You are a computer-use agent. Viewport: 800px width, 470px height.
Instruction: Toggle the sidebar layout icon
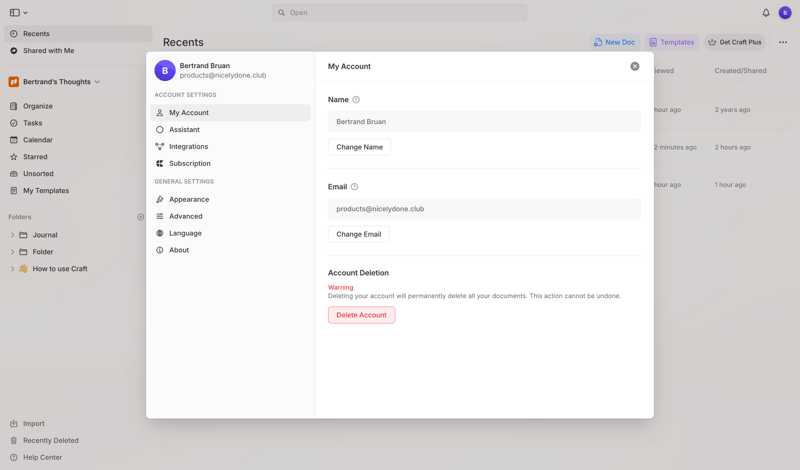[x=15, y=13]
